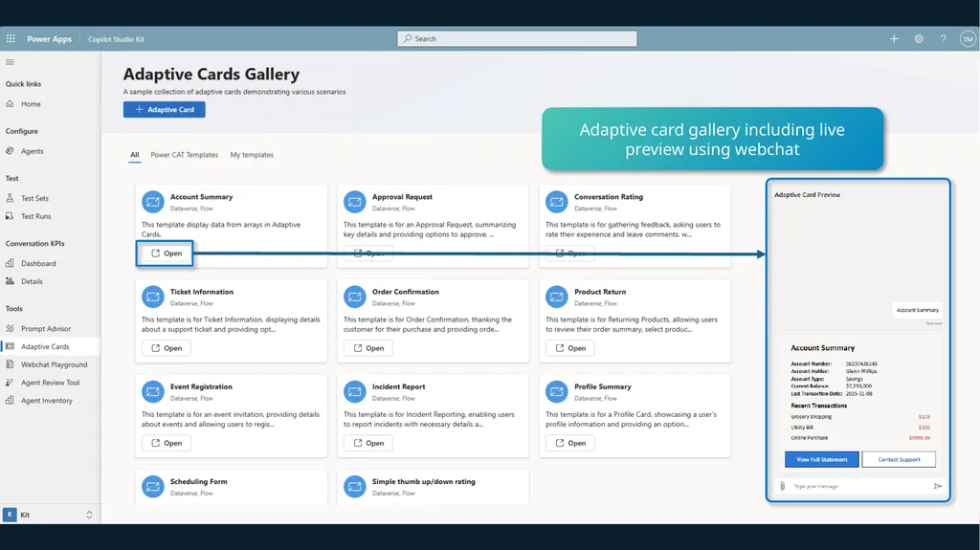980x550 pixels.
Task: Click the attachment paperclip in webchat preview
Action: [783, 486]
